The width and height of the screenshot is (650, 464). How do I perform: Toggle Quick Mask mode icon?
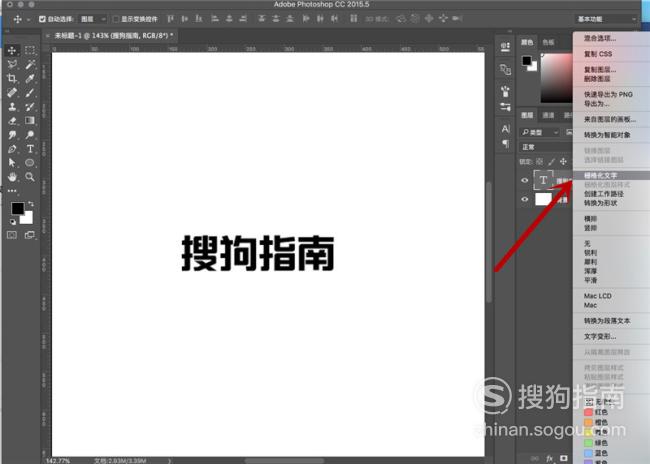[12, 235]
